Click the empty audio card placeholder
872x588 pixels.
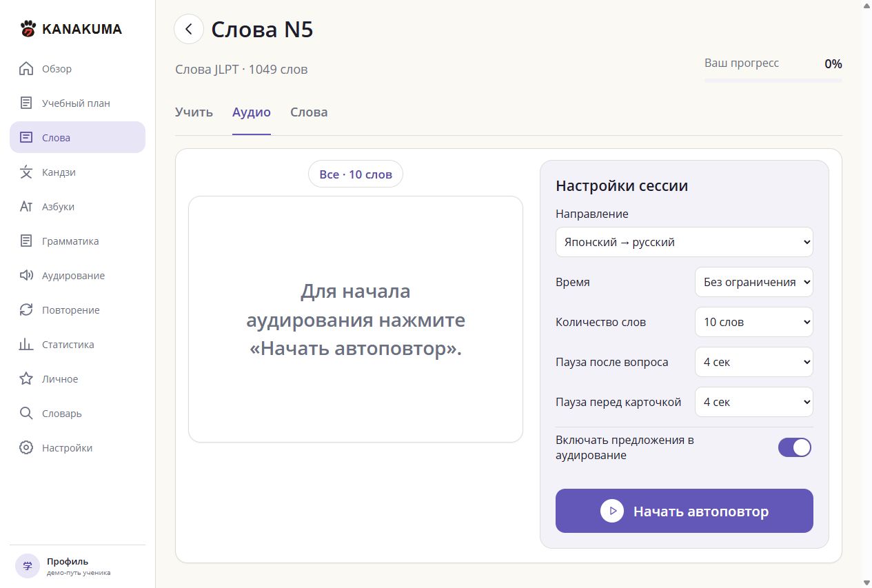(356, 319)
